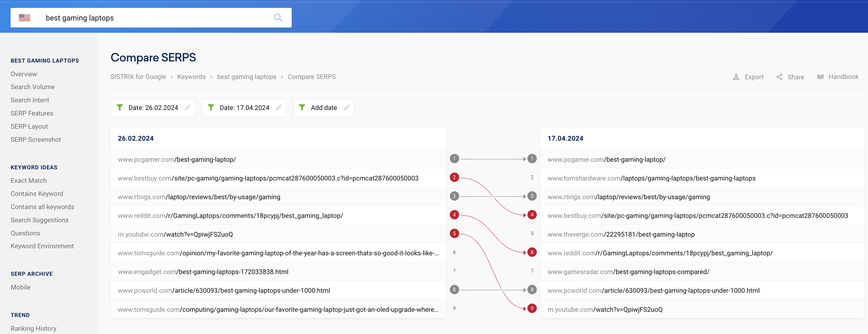Click the Handbook button label

(x=843, y=77)
